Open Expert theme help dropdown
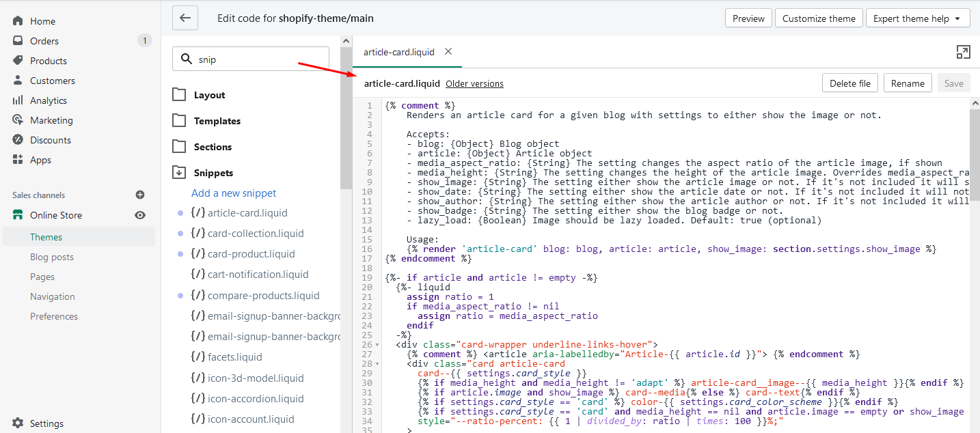 pyautogui.click(x=917, y=18)
